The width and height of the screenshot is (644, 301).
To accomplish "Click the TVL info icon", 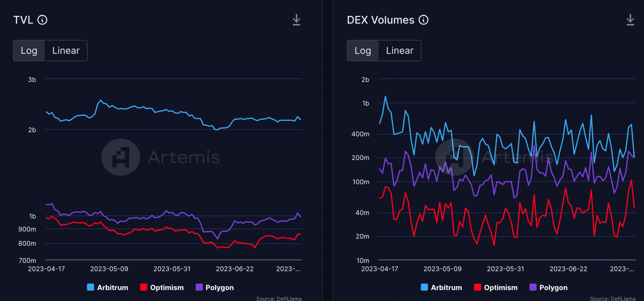I will (x=42, y=20).
